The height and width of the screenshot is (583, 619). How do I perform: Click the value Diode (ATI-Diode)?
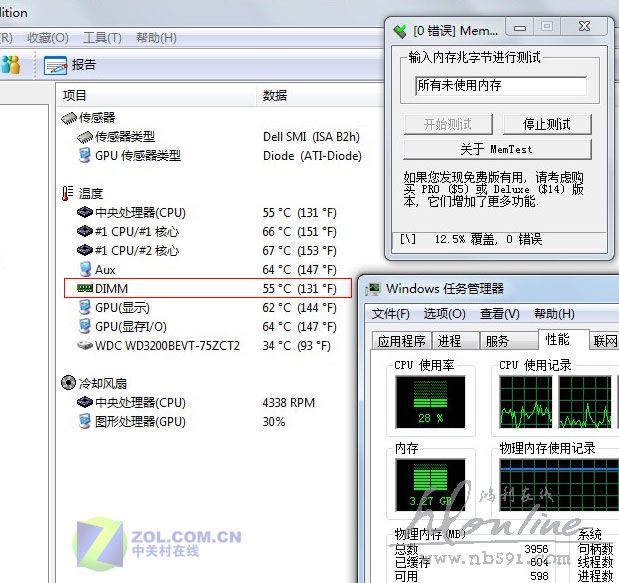coord(312,156)
